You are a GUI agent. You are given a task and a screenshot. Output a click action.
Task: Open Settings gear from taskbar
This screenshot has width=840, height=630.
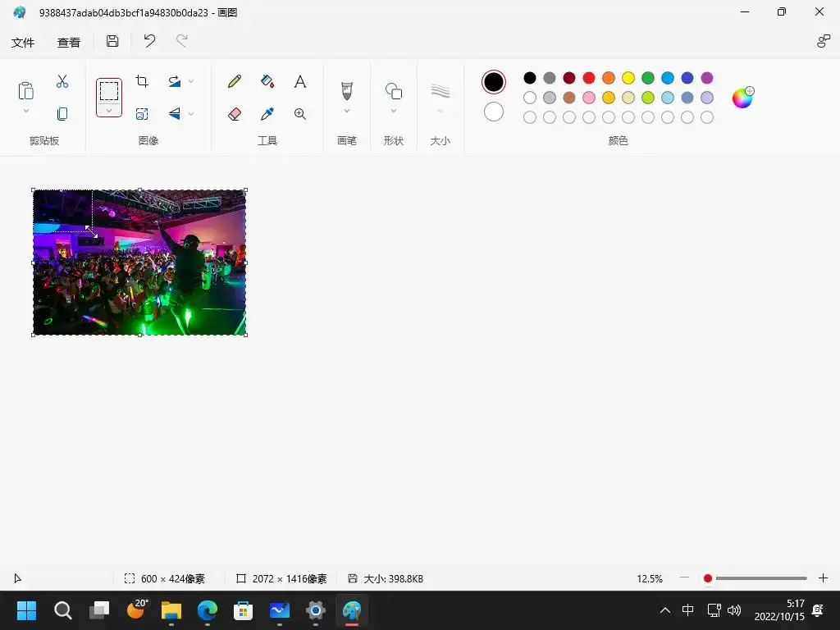(x=316, y=610)
